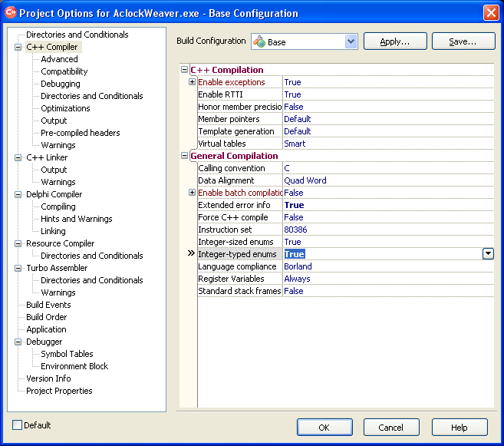The height and width of the screenshot is (446, 504).
Task: Select Output under C++ Compiler
Action: point(54,121)
